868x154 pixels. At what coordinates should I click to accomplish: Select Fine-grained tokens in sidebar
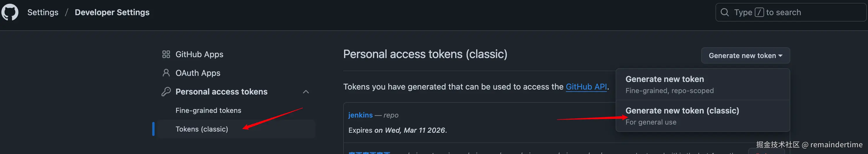(208, 111)
